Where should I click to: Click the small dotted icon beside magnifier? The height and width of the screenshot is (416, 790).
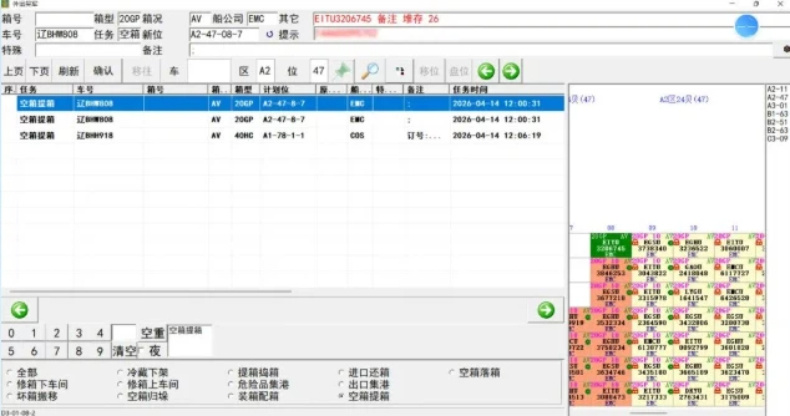(400, 71)
